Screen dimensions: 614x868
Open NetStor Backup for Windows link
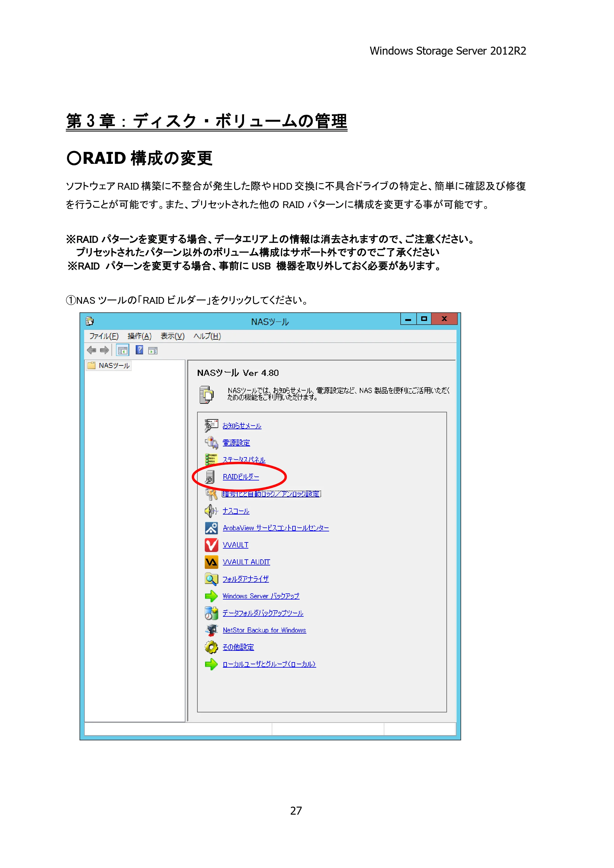[x=264, y=630]
